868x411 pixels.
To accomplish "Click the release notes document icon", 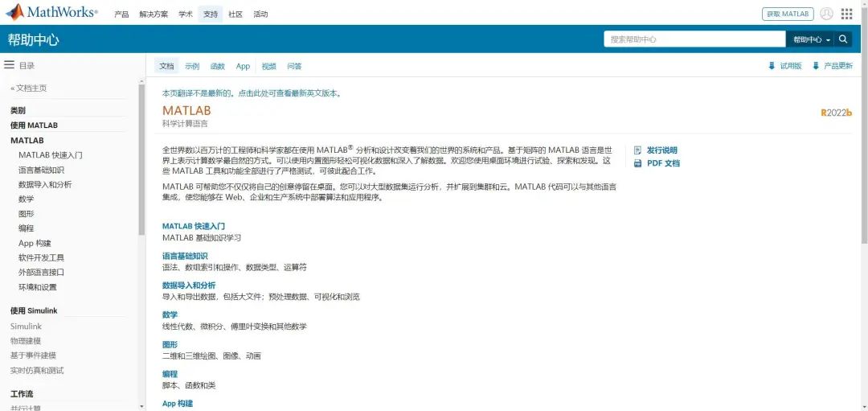I will point(637,150).
